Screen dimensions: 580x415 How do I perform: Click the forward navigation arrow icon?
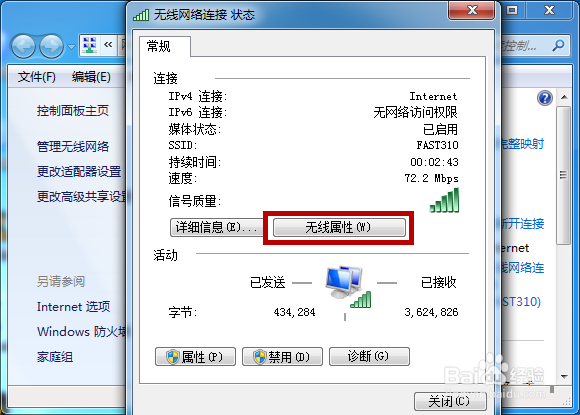pyautogui.click(x=51, y=46)
